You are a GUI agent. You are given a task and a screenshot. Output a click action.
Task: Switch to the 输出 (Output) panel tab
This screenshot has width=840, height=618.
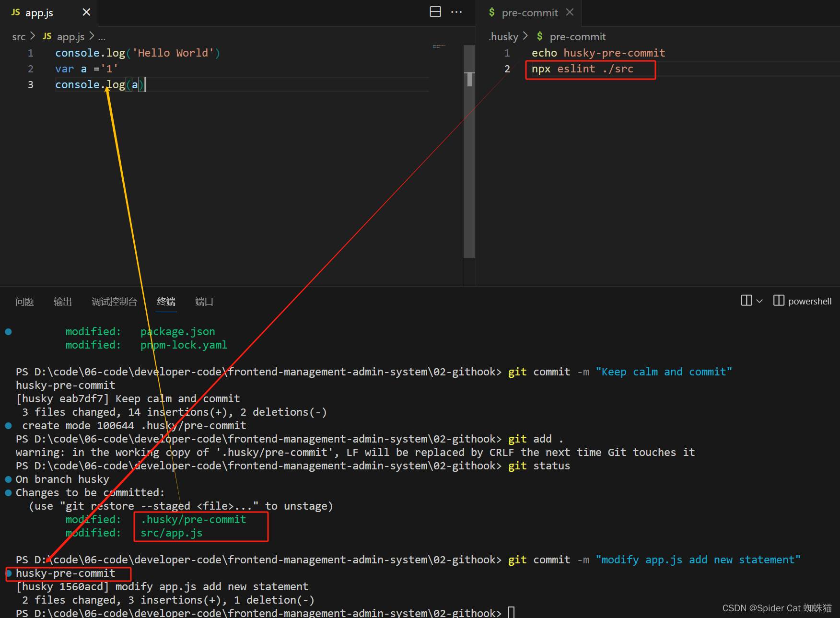63,302
